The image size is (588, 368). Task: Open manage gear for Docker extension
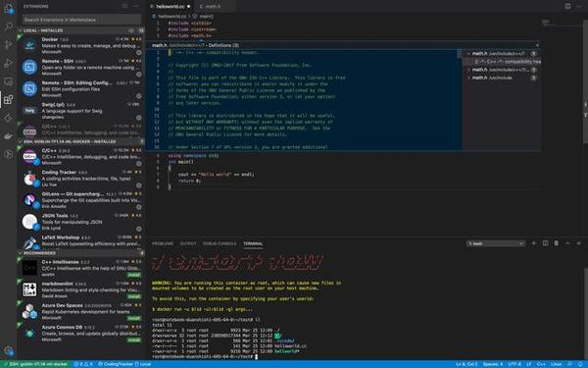(139, 52)
